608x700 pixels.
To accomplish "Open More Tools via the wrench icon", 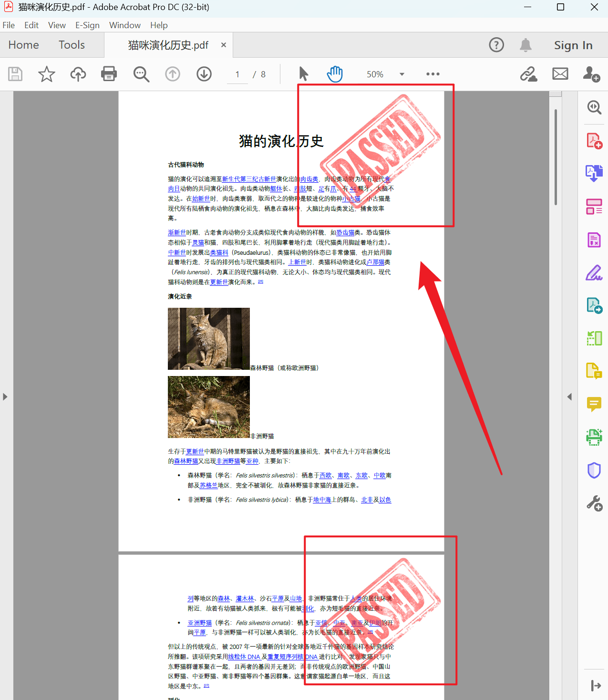I will (x=594, y=502).
